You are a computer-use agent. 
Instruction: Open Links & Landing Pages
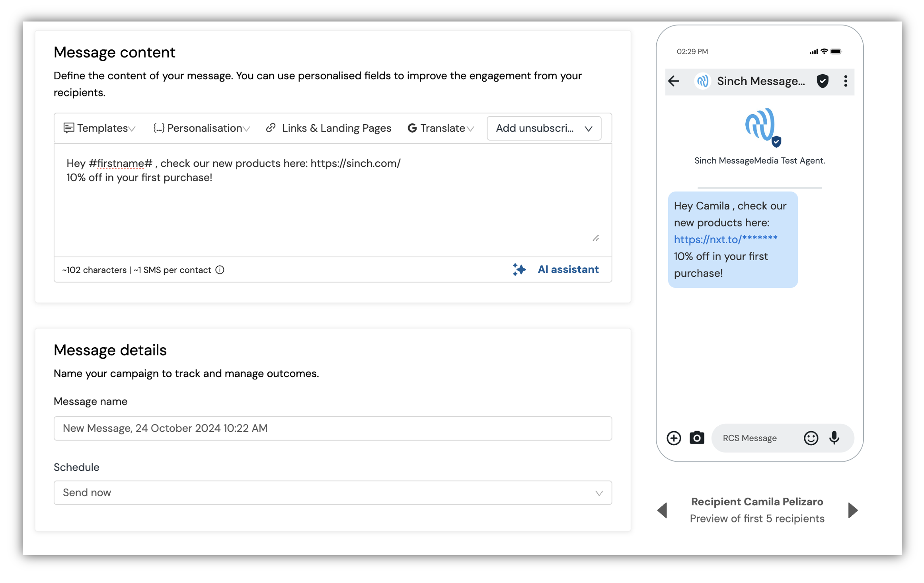[329, 128]
